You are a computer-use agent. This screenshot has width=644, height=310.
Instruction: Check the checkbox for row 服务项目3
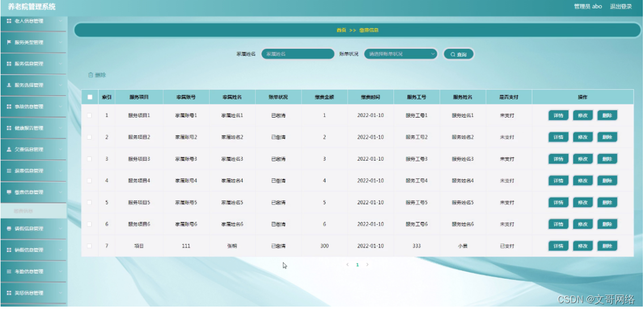[x=90, y=159]
